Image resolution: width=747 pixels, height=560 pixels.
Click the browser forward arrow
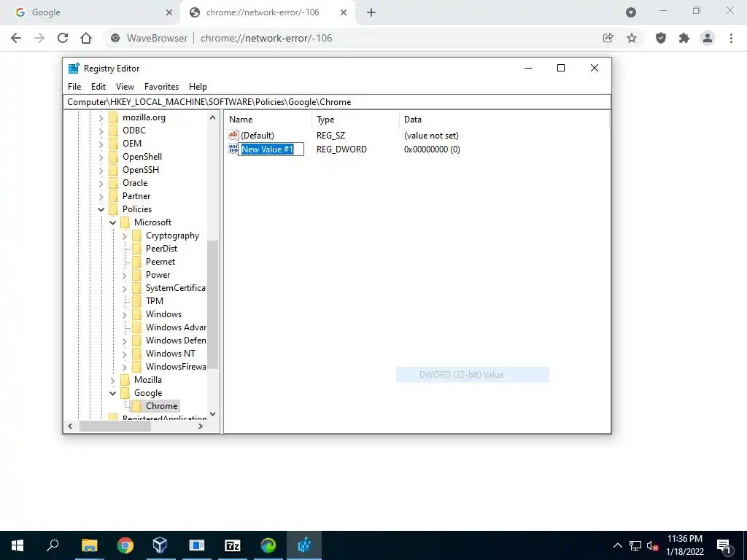[39, 38]
